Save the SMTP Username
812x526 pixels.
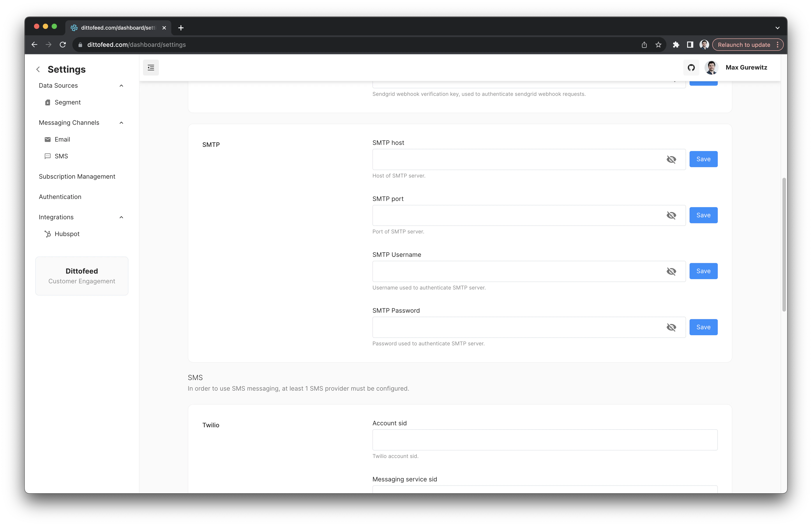[703, 271]
